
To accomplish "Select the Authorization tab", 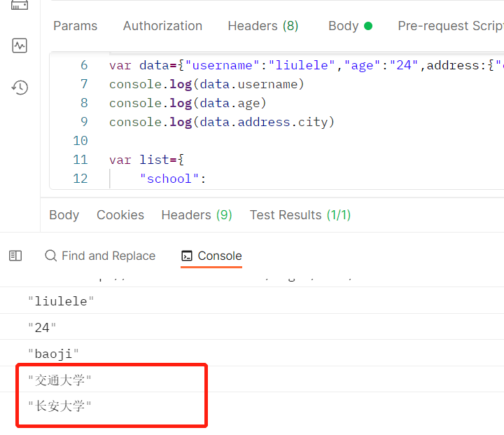I will [162, 26].
